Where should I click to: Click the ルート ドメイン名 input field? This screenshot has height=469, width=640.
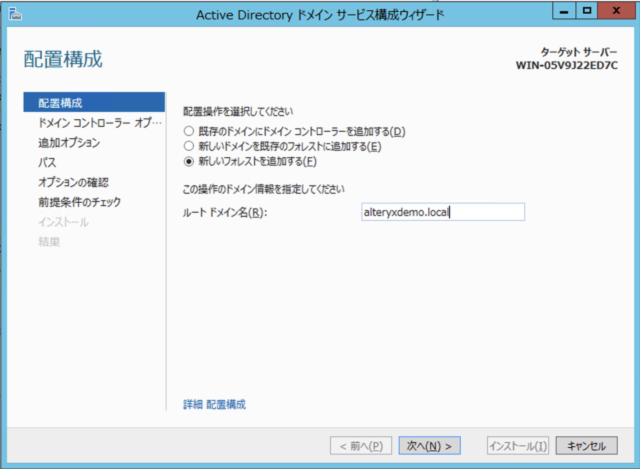click(x=443, y=212)
